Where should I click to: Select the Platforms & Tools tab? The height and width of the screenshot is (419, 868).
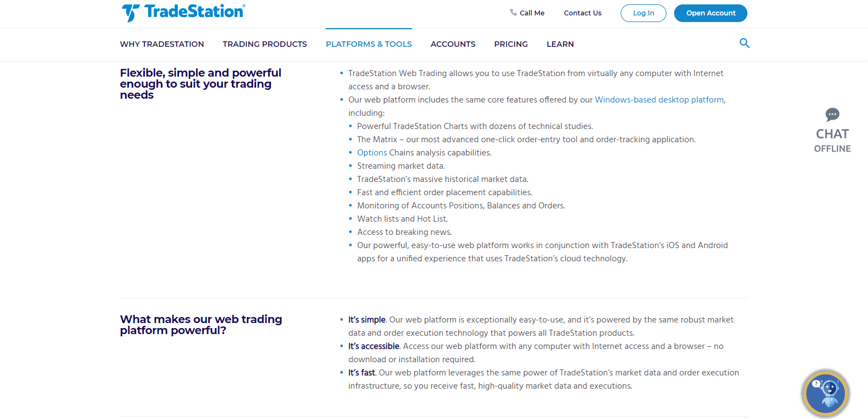click(368, 44)
